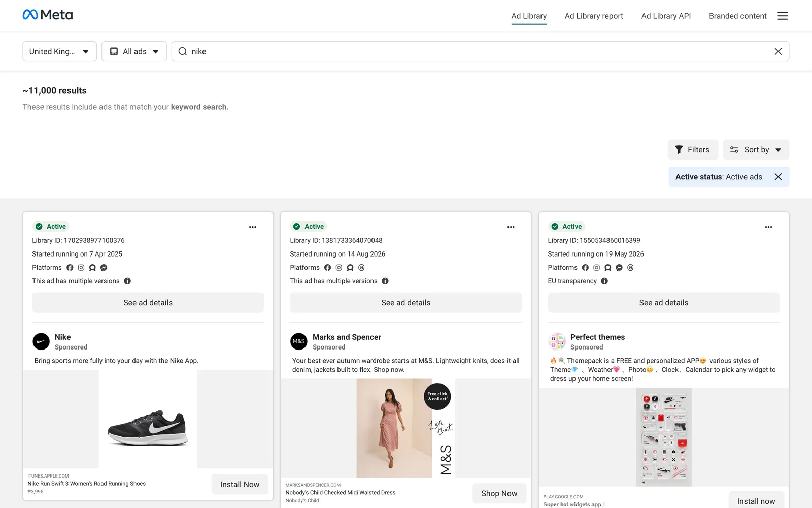See ad details for Nike ad
Viewport: 812px width, 508px height.
[x=148, y=303]
